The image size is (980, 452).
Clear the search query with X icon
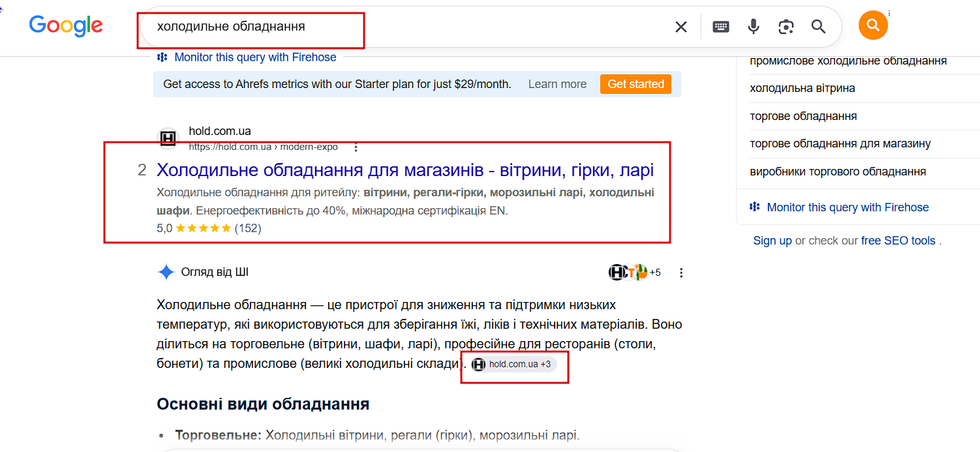point(681,27)
